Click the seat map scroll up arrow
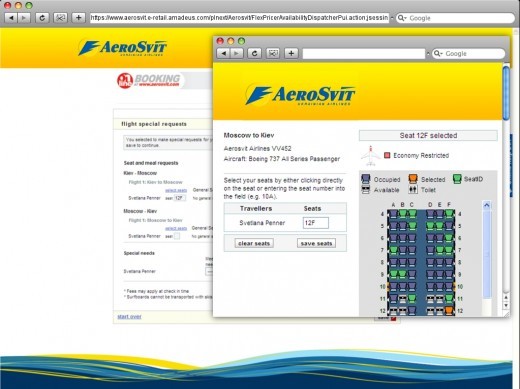 pos(487,205)
